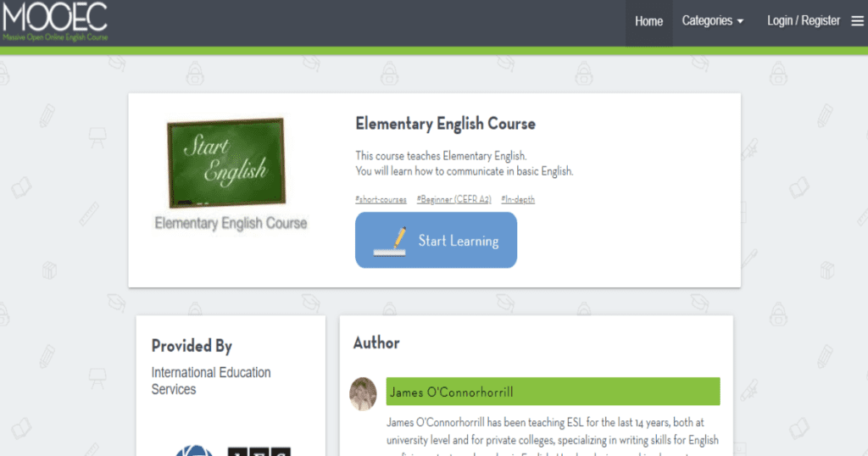Screen dimensions: 868x456
Task: Go to the Home menu item
Action: click(x=648, y=21)
